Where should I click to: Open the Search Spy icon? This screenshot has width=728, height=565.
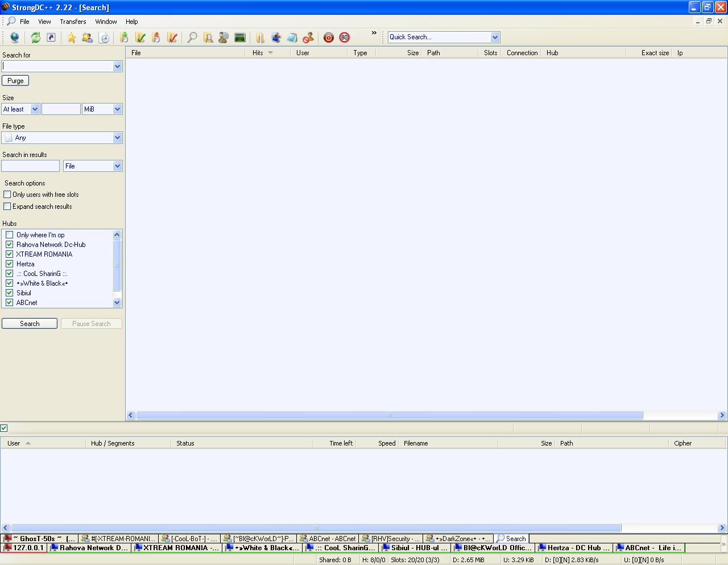[x=224, y=38]
